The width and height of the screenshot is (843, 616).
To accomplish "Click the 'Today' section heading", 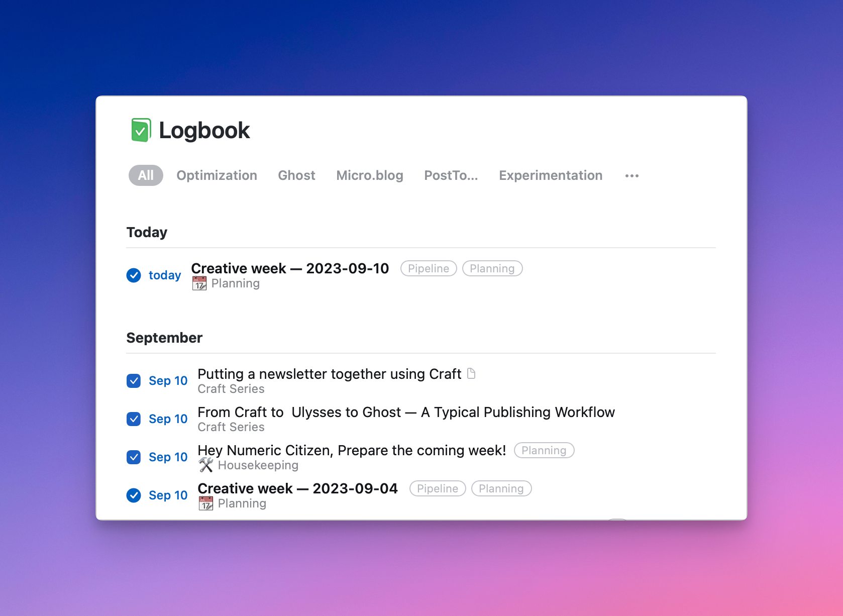I will (x=147, y=232).
